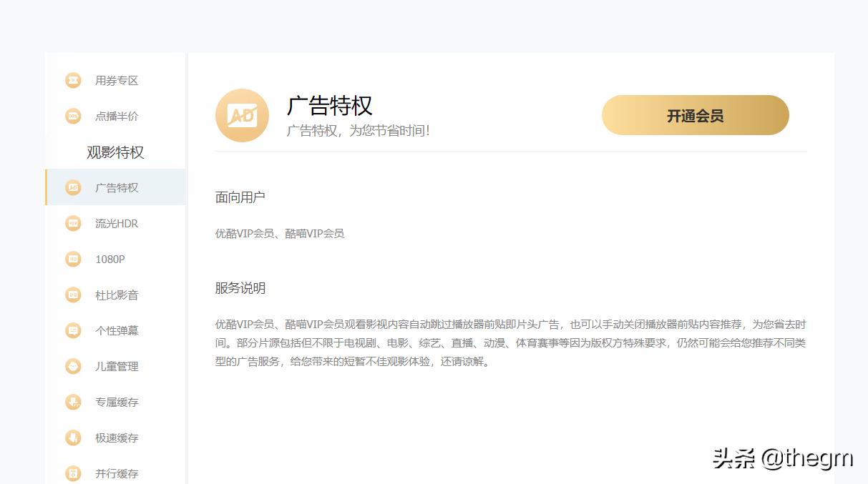Open 儿童管理 via its sidebar icon

73,366
